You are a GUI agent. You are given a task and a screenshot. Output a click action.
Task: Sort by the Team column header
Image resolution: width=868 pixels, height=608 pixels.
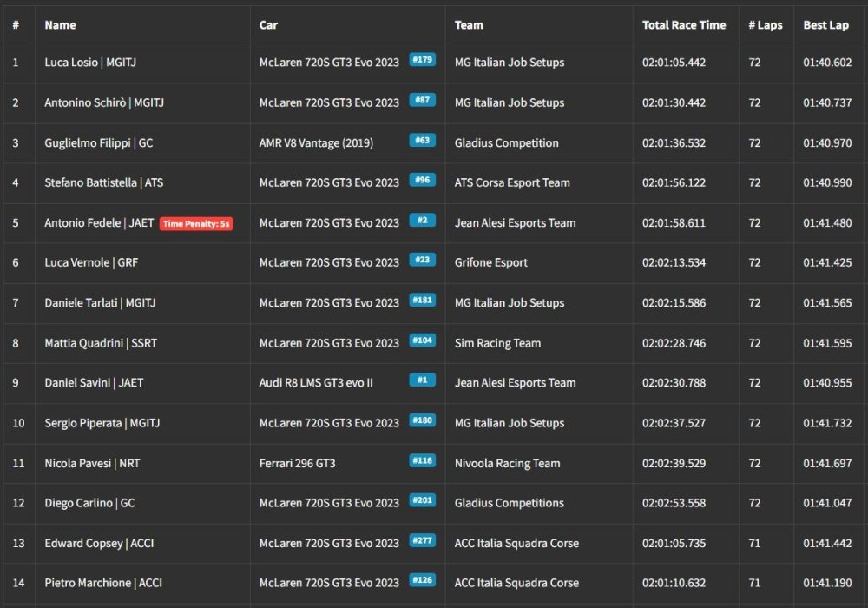[469, 25]
